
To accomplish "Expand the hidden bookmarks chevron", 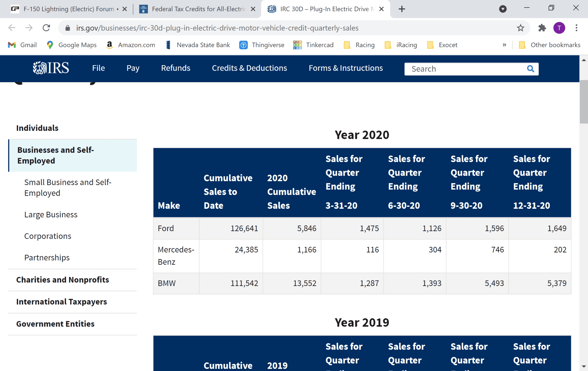I will click(x=504, y=45).
